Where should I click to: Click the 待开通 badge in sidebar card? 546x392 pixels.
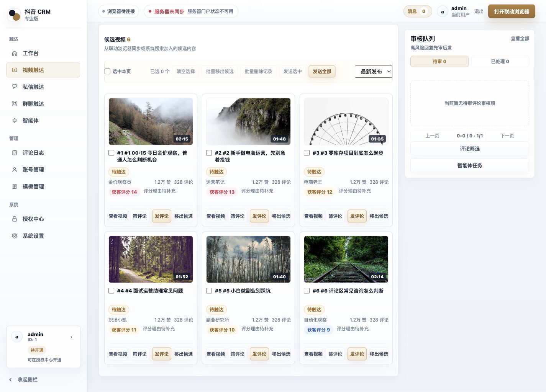[x=37, y=350]
